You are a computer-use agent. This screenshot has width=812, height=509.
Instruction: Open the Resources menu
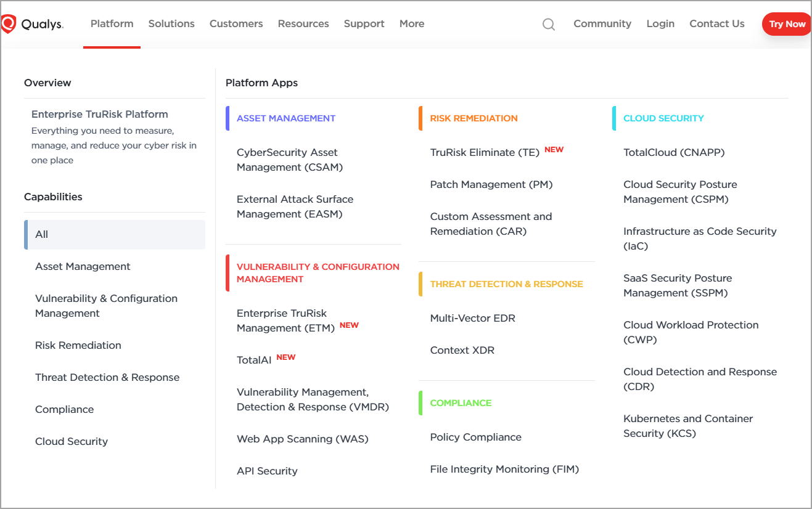click(x=303, y=23)
